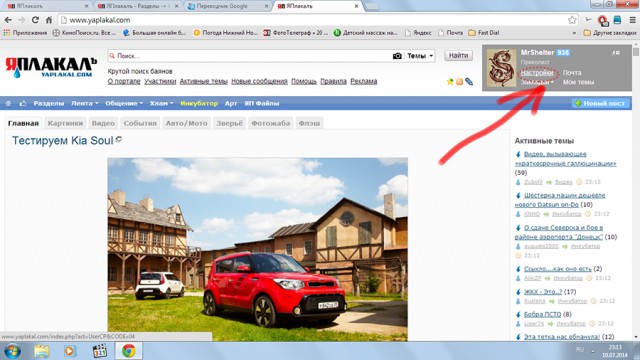Open the Активные темы header link
The width and height of the screenshot is (640, 360).
pyautogui.click(x=203, y=81)
